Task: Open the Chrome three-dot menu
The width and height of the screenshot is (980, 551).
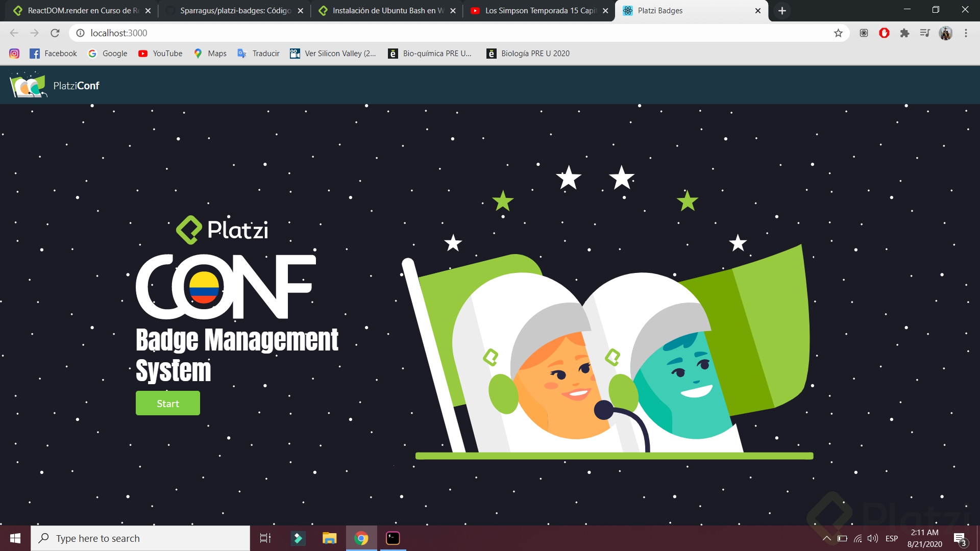Action: 966,33
